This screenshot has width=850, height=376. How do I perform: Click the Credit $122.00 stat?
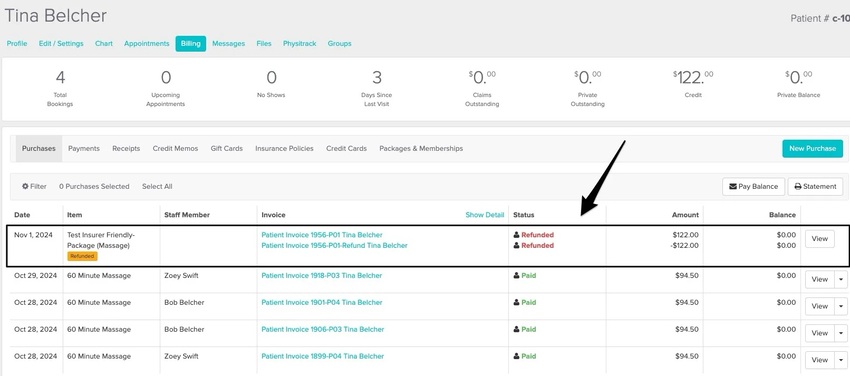(693, 84)
